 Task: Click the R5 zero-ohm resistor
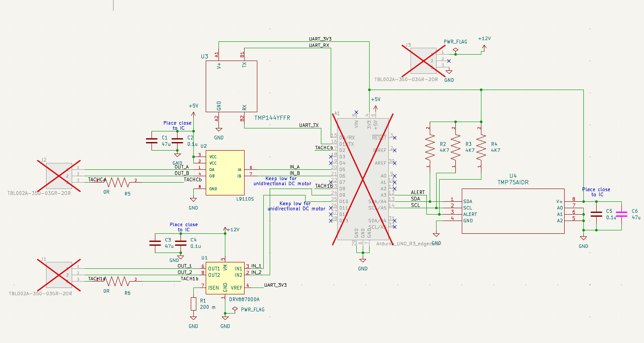pos(118,182)
